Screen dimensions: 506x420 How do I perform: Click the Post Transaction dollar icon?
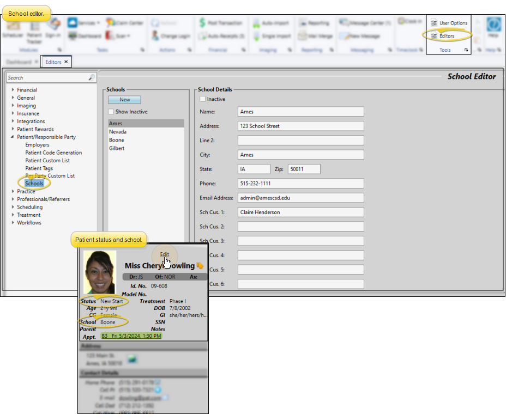pos(202,23)
